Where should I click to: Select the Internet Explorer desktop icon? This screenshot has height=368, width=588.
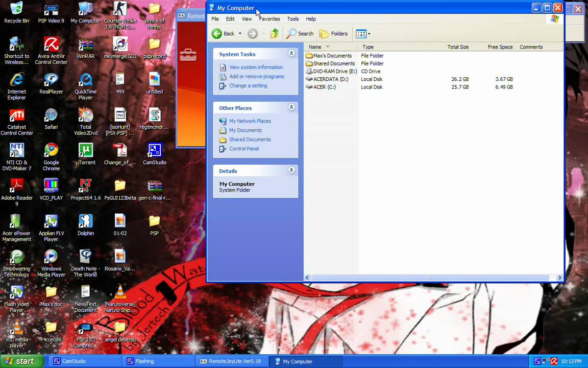tap(16, 86)
